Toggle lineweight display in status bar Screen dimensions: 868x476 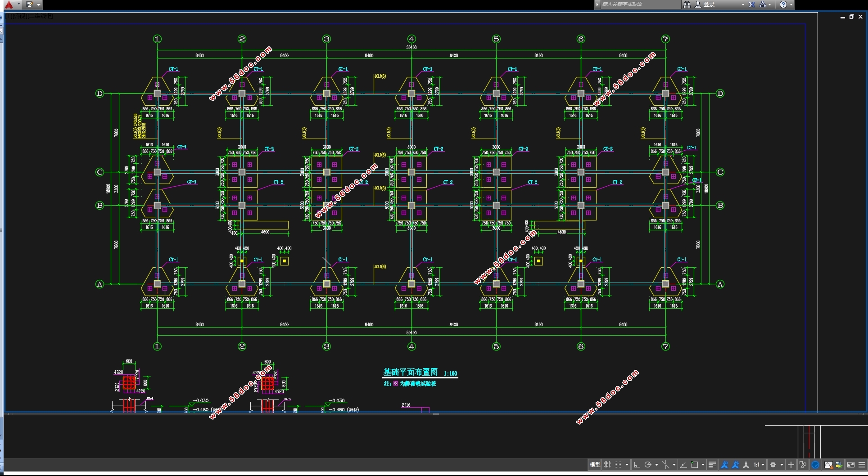[712, 465]
